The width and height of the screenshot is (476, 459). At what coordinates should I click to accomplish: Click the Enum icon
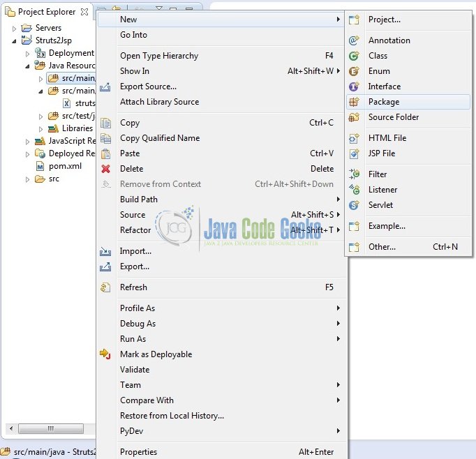click(354, 71)
